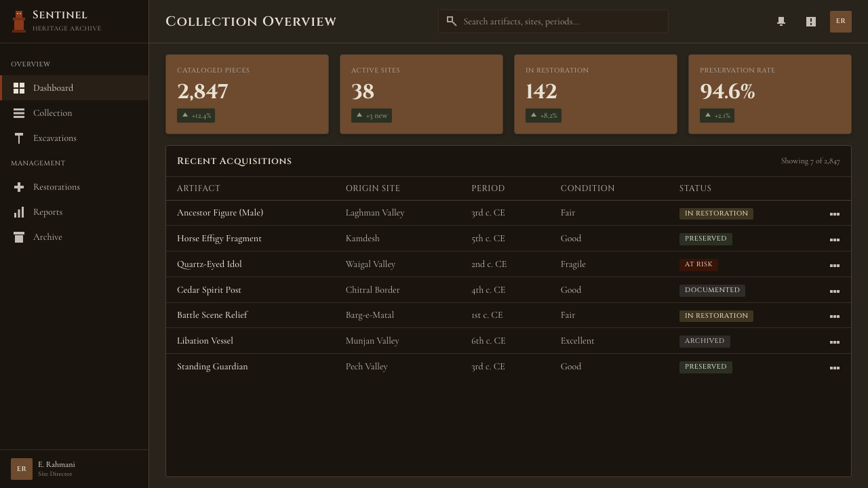Click the +8.2% trend badge

543,116
